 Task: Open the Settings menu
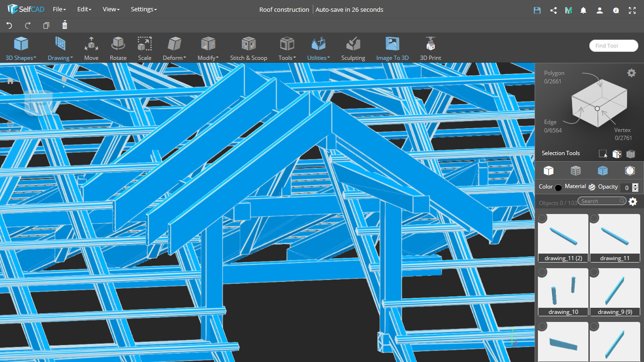pyautogui.click(x=144, y=9)
